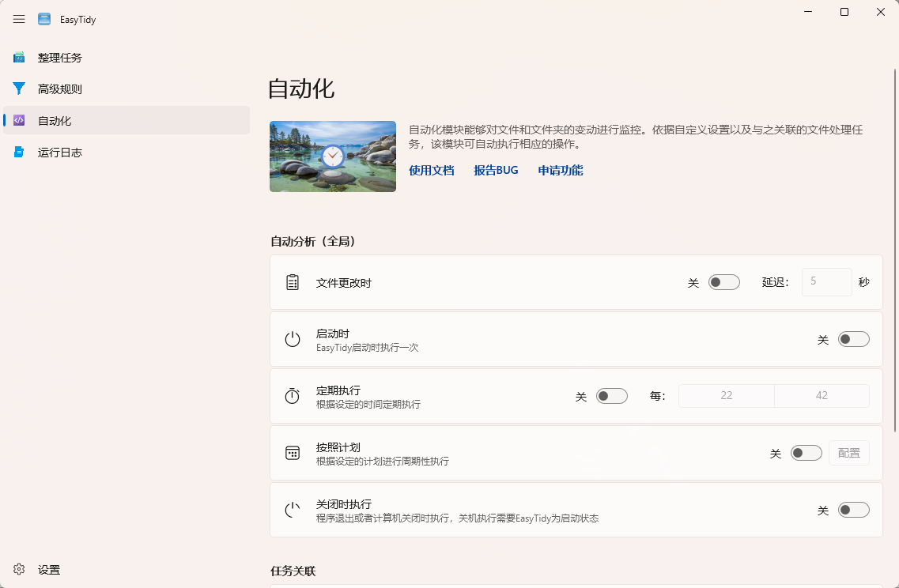Click the 自动分析（全局） section title
The width and height of the screenshot is (899, 588).
click(313, 241)
